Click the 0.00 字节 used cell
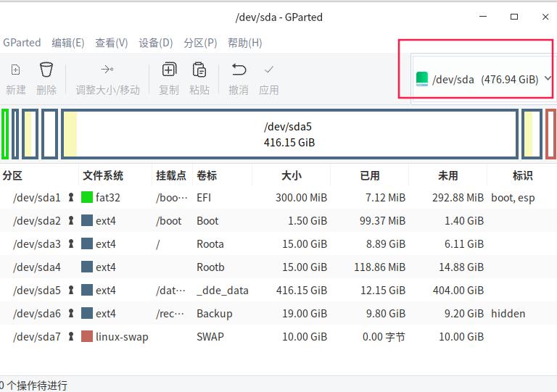This screenshot has width=557, height=392. (384, 336)
